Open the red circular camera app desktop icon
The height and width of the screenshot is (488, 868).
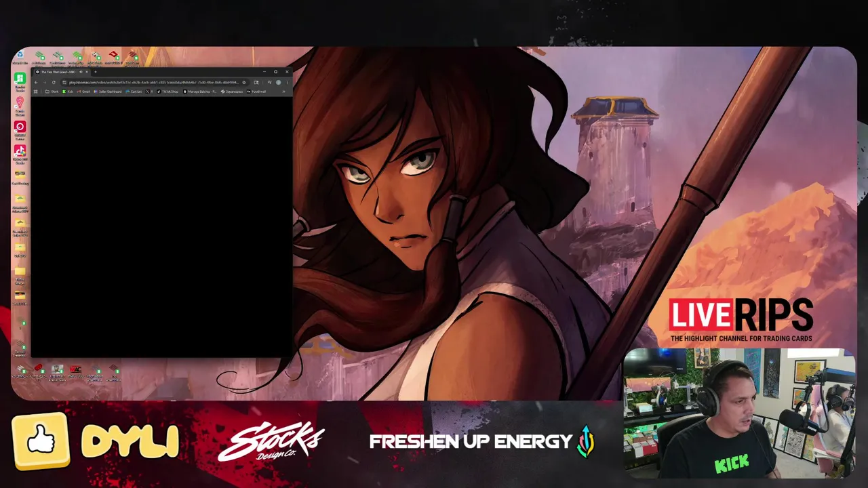pos(20,128)
